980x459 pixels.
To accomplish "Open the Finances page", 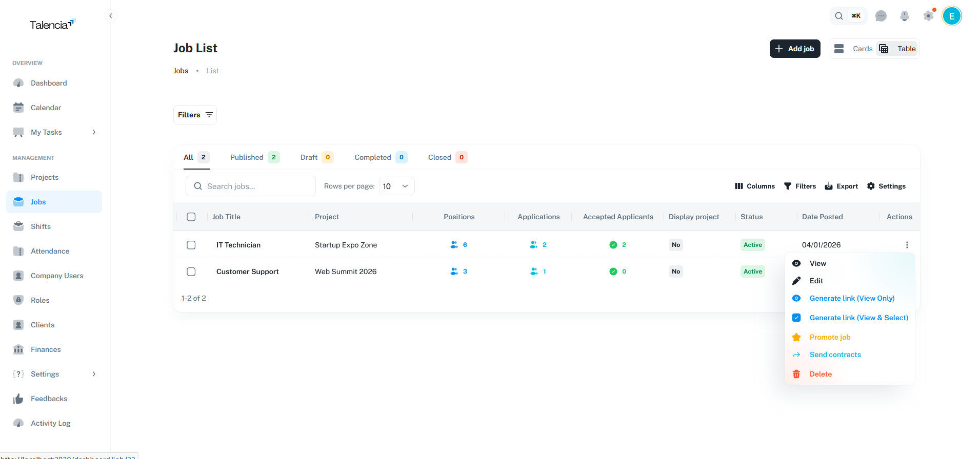I will point(54,349).
